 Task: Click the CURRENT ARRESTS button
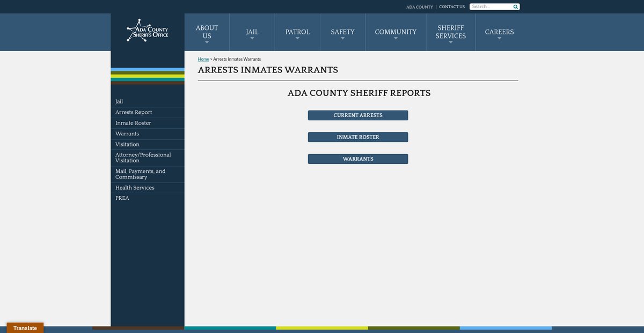(x=358, y=115)
